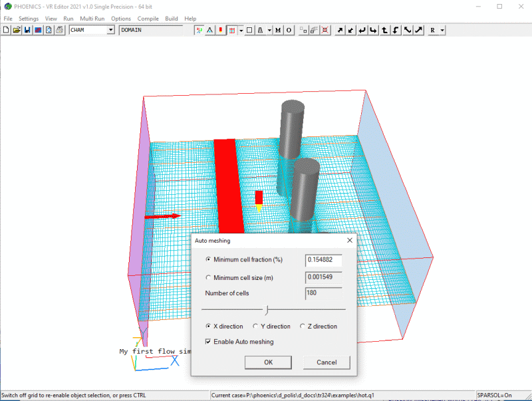Screen dimensions: 532x401
Task: Open the Multi Run menu
Action: click(x=92, y=19)
